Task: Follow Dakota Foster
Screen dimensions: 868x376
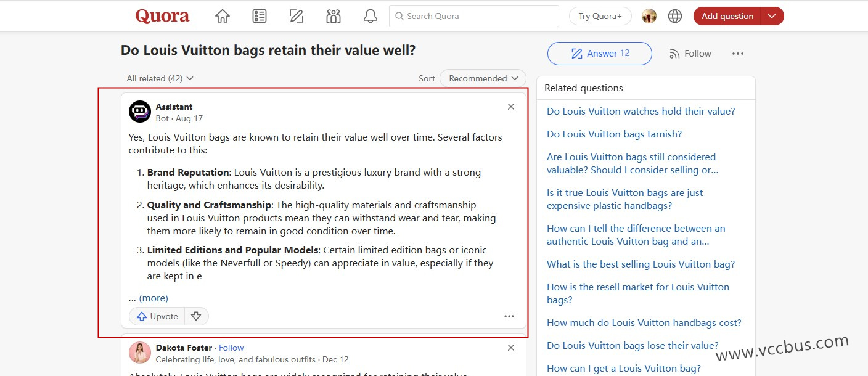Action: click(x=231, y=348)
